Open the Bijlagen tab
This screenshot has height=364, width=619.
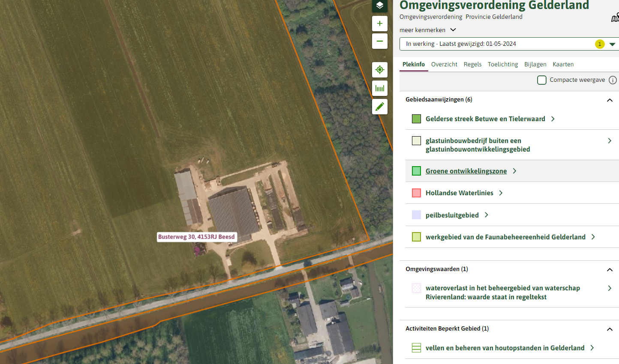535,64
